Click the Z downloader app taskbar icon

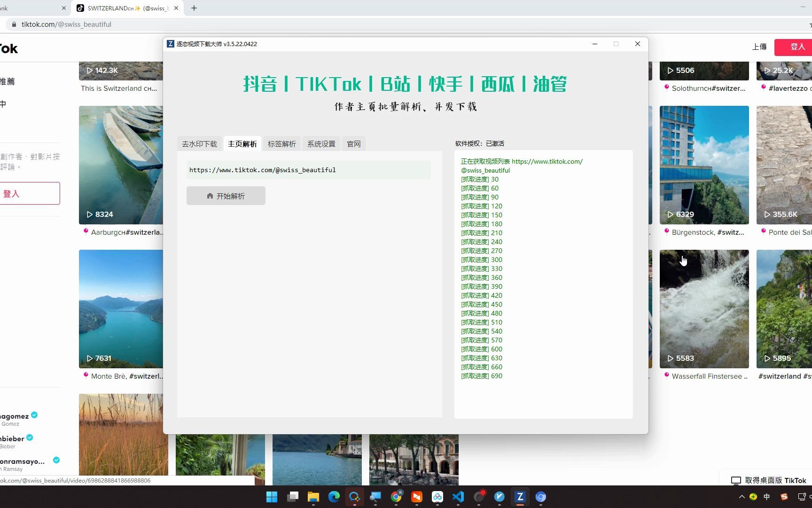click(x=520, y=497)
